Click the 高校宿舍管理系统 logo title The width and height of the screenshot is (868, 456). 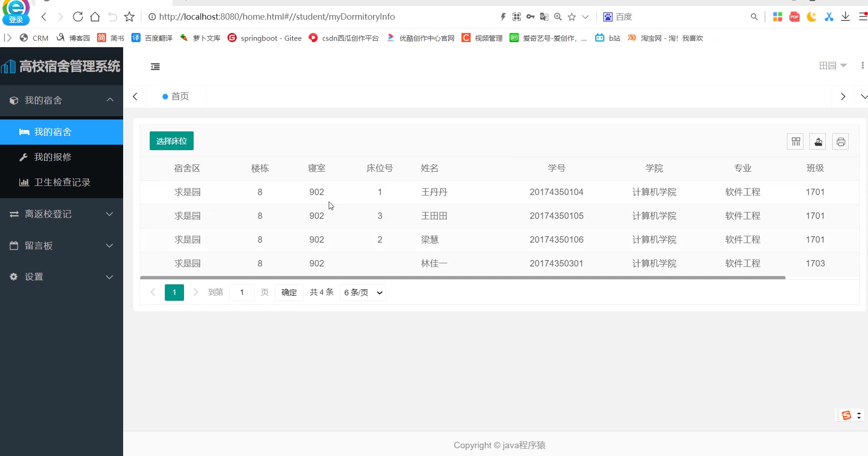click(x=61, y=66)
